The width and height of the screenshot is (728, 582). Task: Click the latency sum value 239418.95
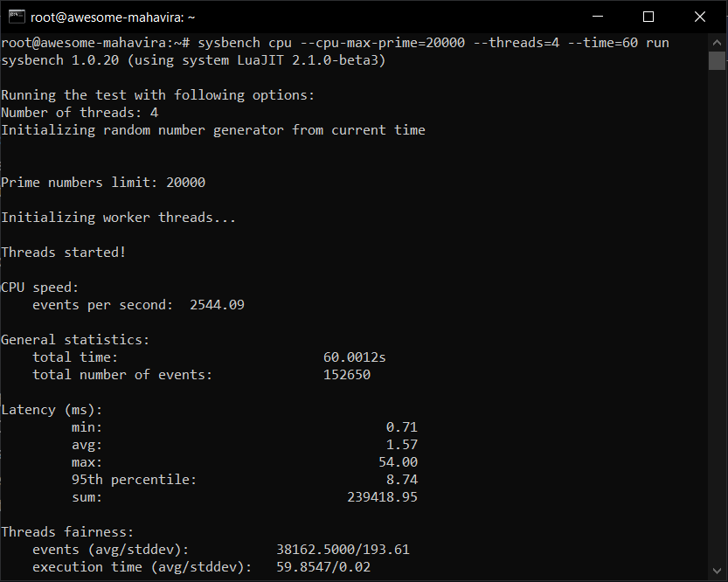pyautogui.click(x=382, y=497)
